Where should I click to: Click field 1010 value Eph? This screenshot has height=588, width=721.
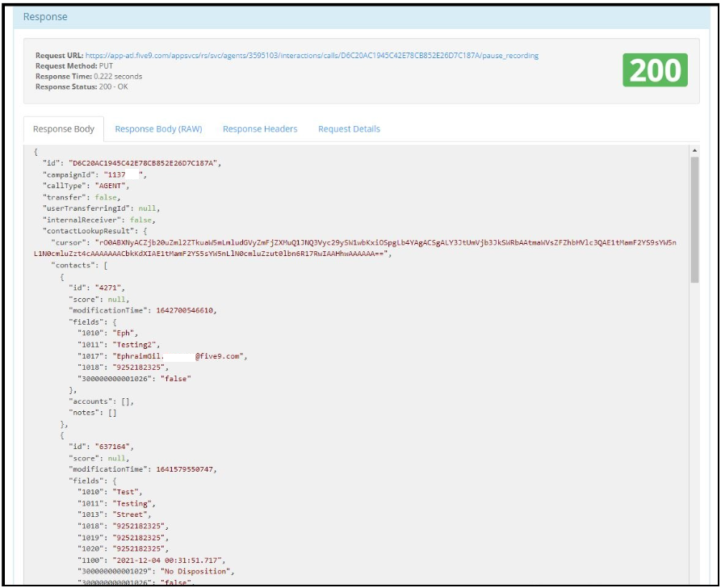pyautogui.click(x=124, y=333)
